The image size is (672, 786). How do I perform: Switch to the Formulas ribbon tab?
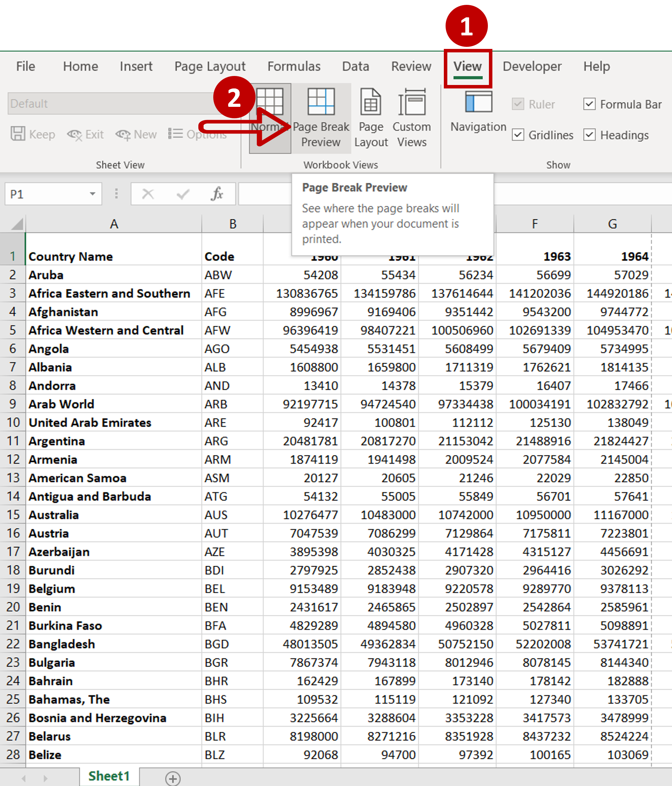(x=294, y=66)
